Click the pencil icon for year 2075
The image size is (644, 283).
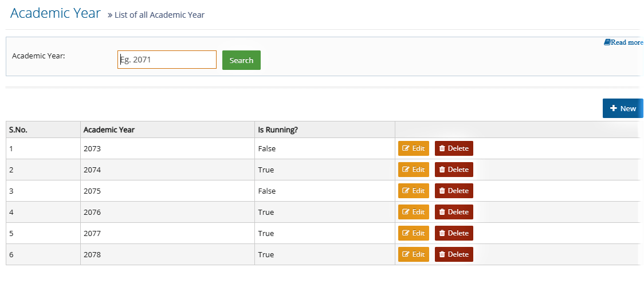(406, 191)
